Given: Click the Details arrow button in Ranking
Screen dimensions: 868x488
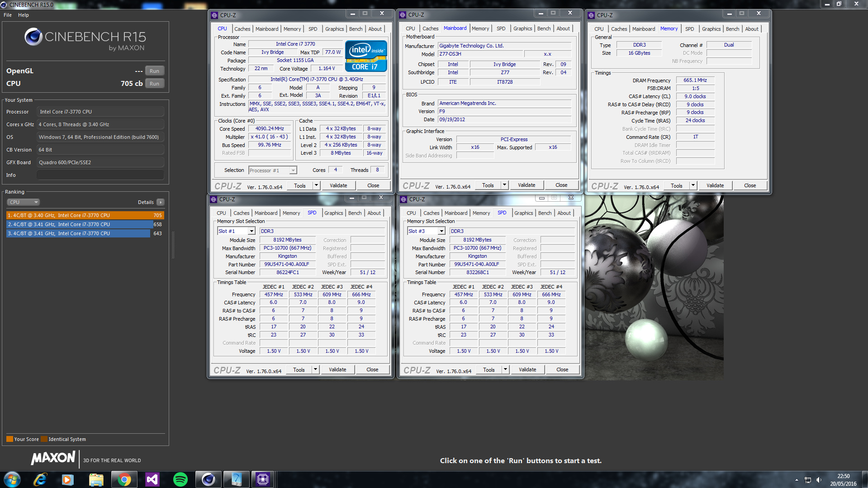Looking at the screenshot, I should (x=161, y=202).
